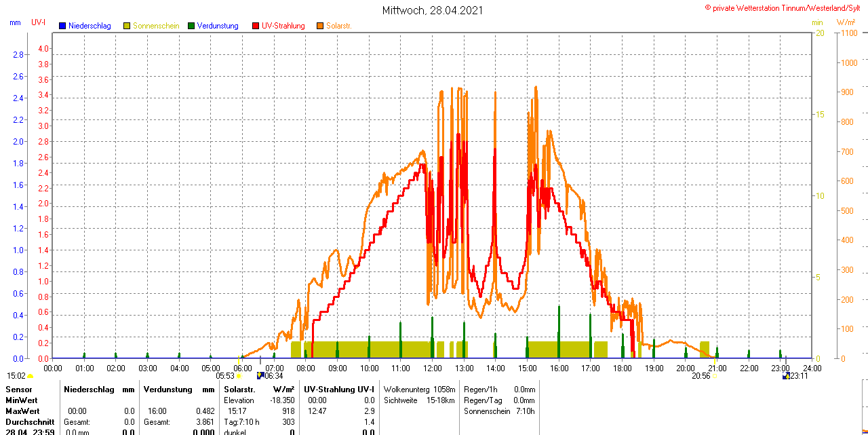
Task: Click the orange Solarstr. legend square
Action: [320, 26]
